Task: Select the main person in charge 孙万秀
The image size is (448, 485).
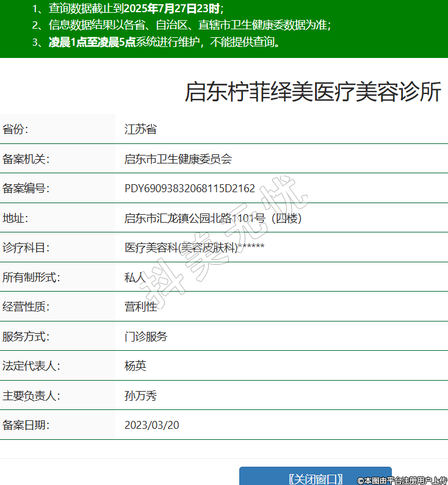Action: (x=140, y=396)
